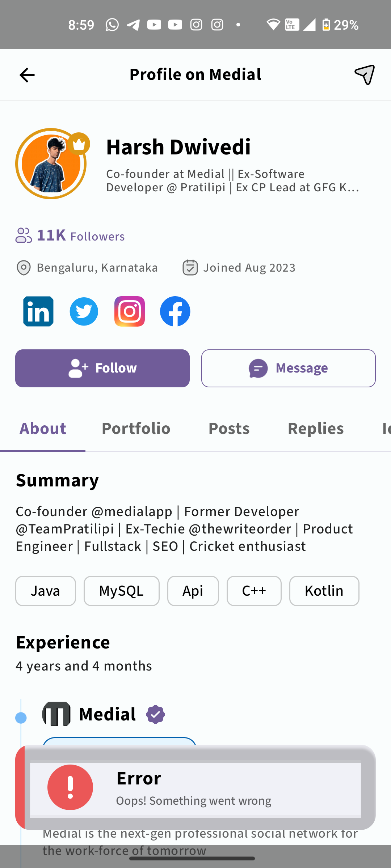Tap the Kotlin skill chip

[324, 591]
